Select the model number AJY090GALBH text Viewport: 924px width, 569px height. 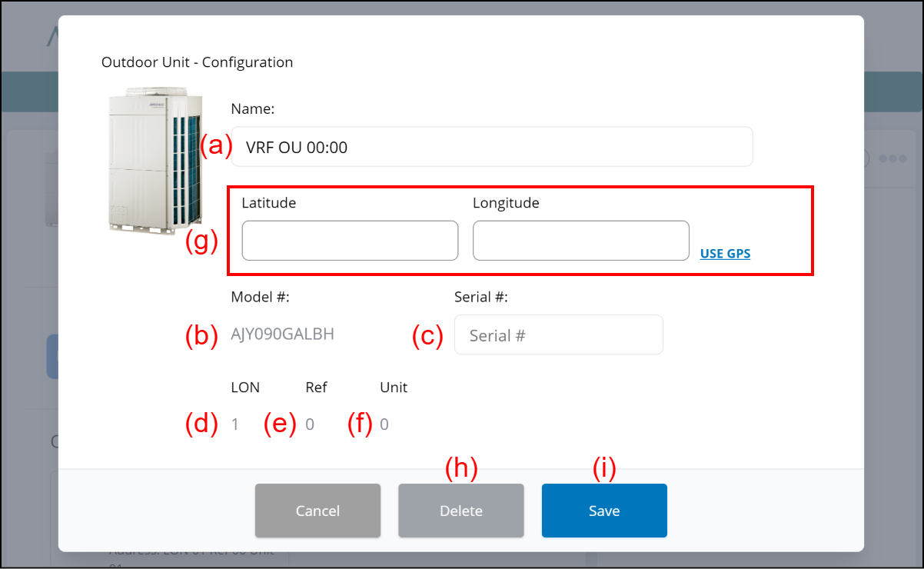[x=282, y=334]
